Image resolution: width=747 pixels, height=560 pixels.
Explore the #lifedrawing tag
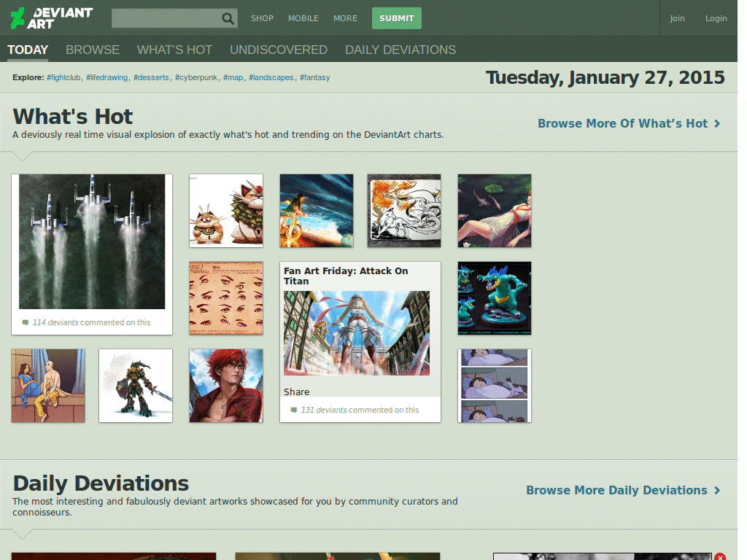[107, 77]
